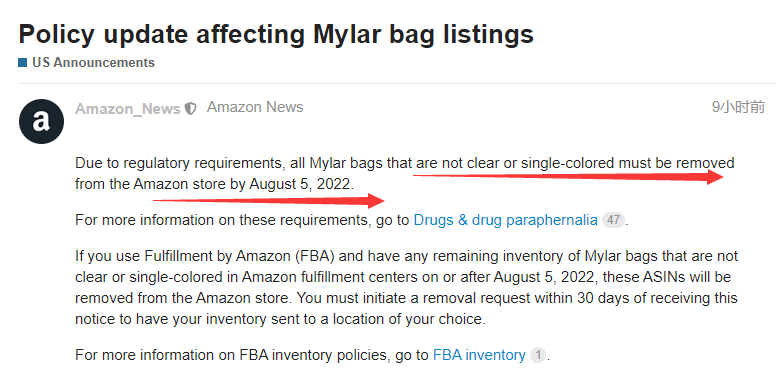Click the "Due to regulatory requirements" sentence
This screenshot has width=779, height=388.
click(x=404, y=173)
